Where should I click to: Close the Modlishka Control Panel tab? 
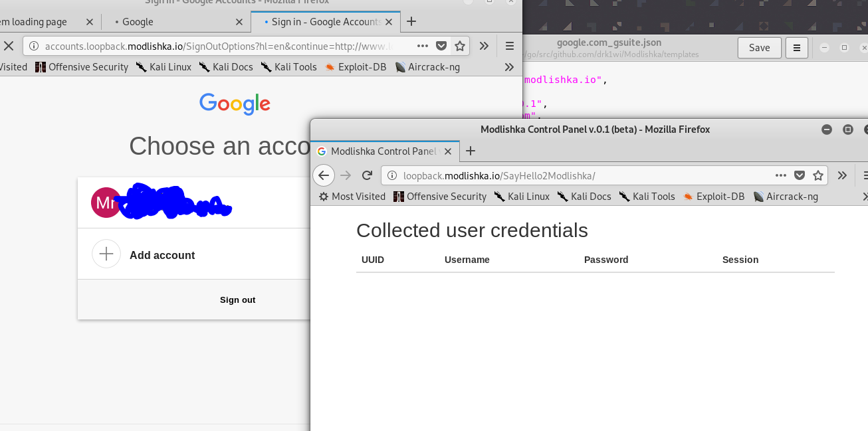coord(448,151)
